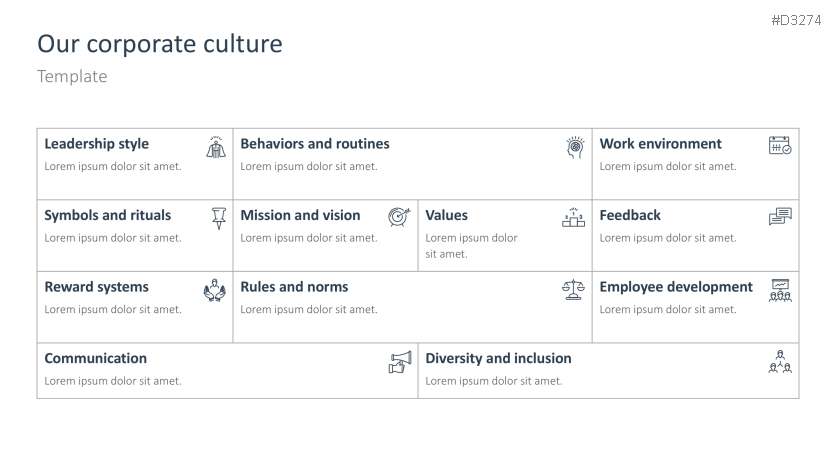Click the 'Diversity and inclusion' heading

coord(498,358)
